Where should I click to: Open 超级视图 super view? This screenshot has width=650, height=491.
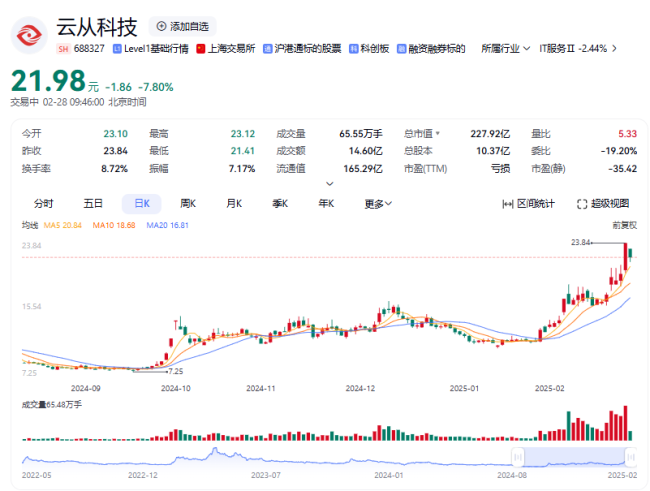(x=603, y=204)
